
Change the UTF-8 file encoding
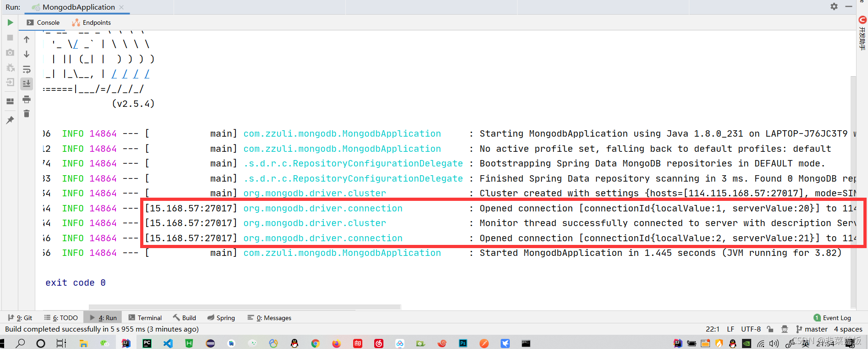point(751,329)
